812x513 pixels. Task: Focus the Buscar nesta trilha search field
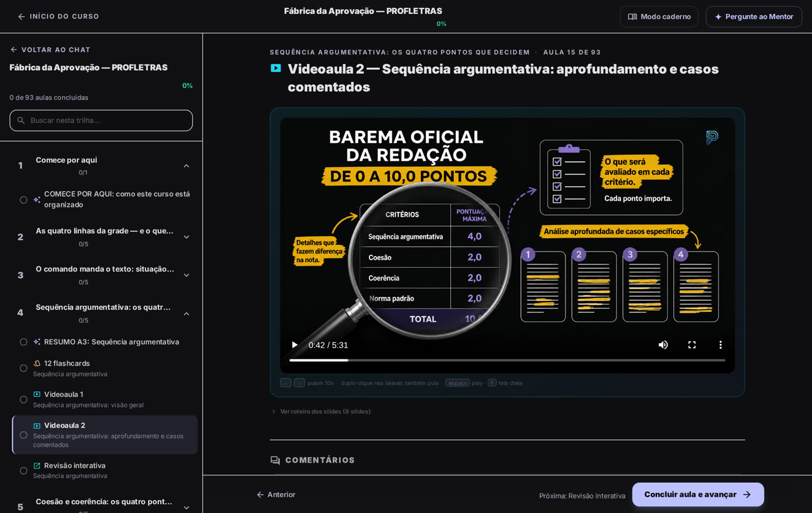[x=101, y=121]
